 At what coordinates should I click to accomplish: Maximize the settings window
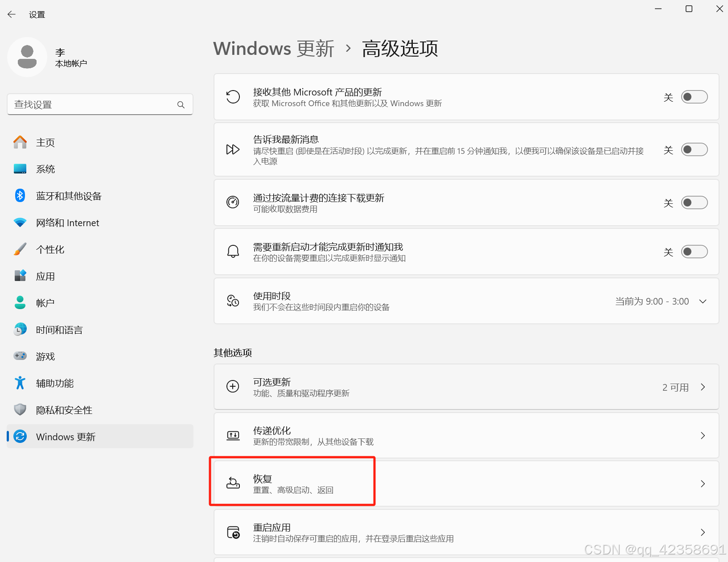[689, 9]
